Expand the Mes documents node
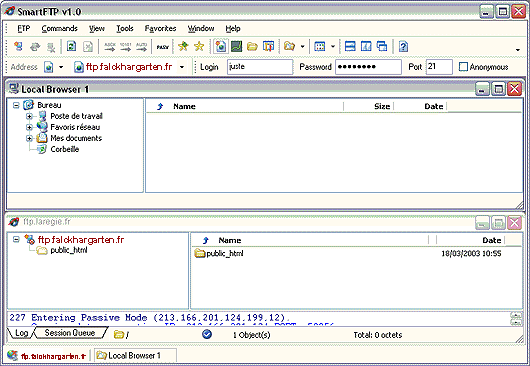This screenshot has height=366, width=530. click(29, 139)
